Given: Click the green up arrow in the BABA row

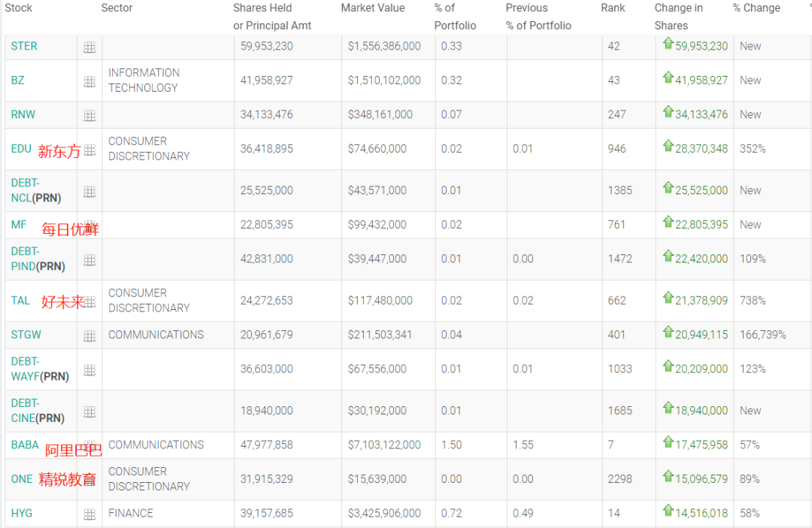Looking at the screenshot, I should click(x=668, y=444).
